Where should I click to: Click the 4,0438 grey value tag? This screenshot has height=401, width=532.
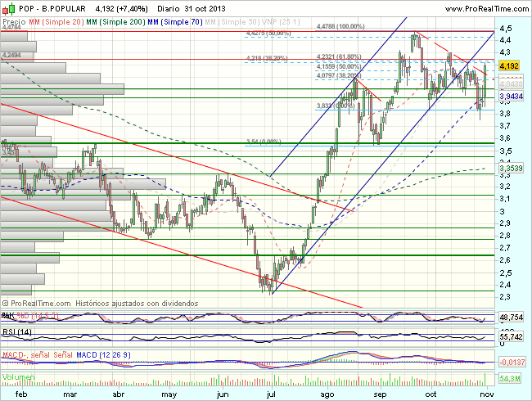(x=512, y=83)
